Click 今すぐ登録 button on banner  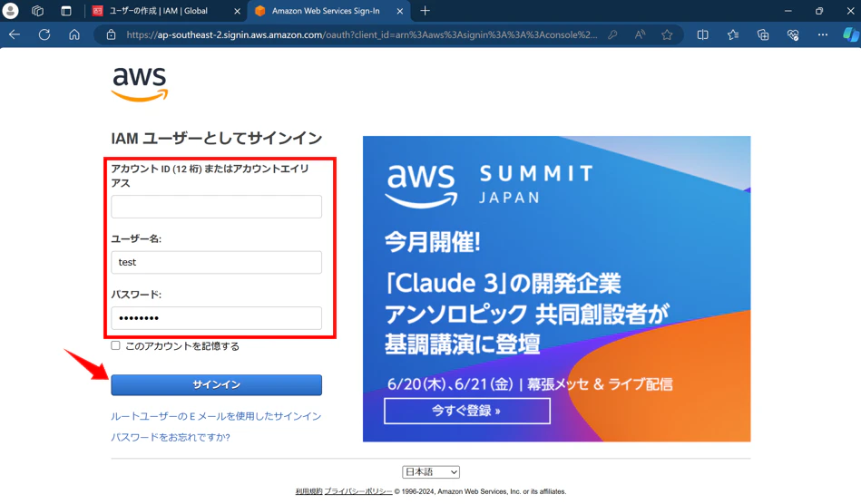pyautogui.click(x=466, y=411)
